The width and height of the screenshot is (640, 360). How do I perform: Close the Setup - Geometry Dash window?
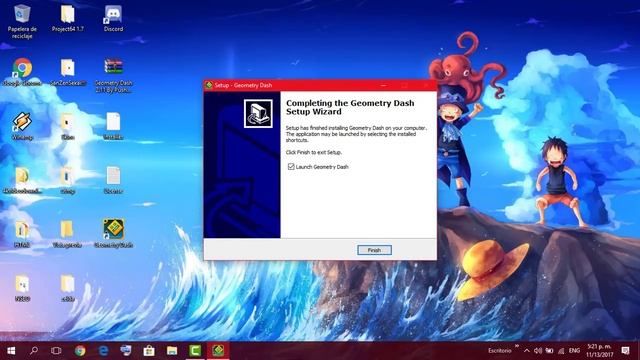pyautogui.click(x=426, y=85)
